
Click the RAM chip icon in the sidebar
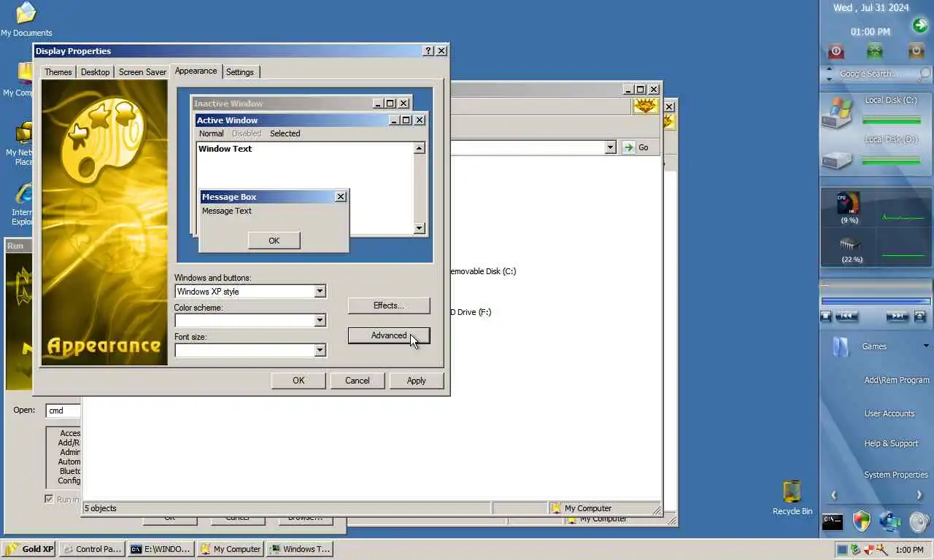click(850, 244)
